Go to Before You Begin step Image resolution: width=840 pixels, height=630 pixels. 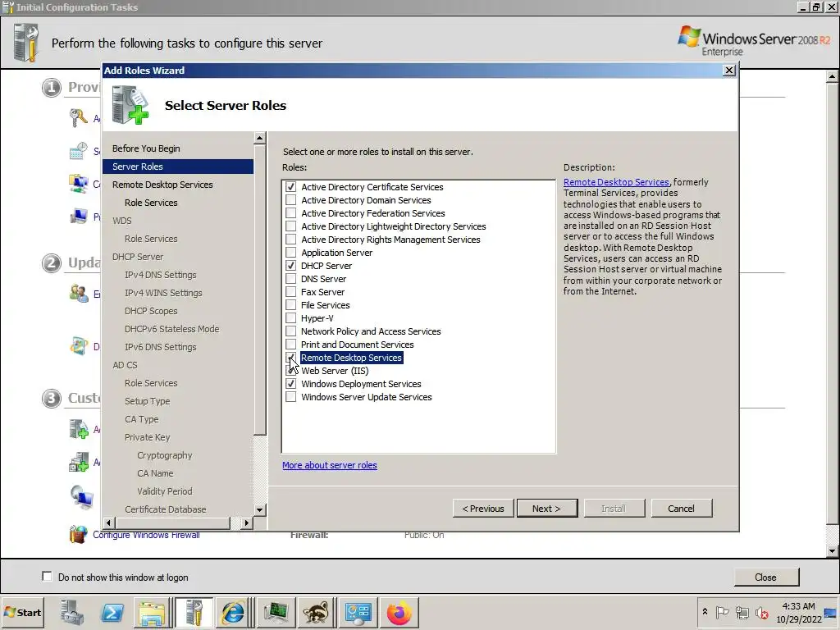coord(146,148)
